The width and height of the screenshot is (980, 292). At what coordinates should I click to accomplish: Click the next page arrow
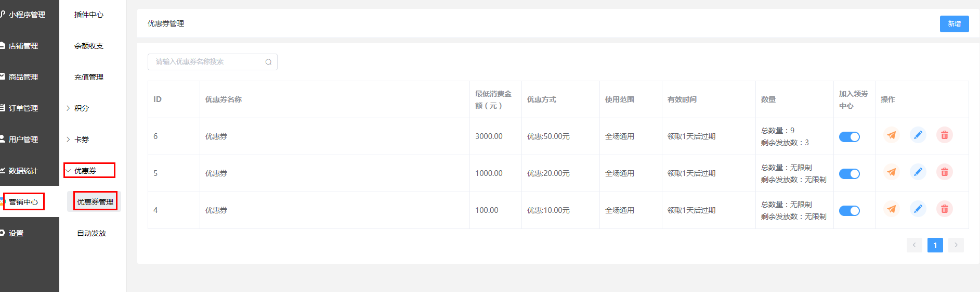click(956, 245)
